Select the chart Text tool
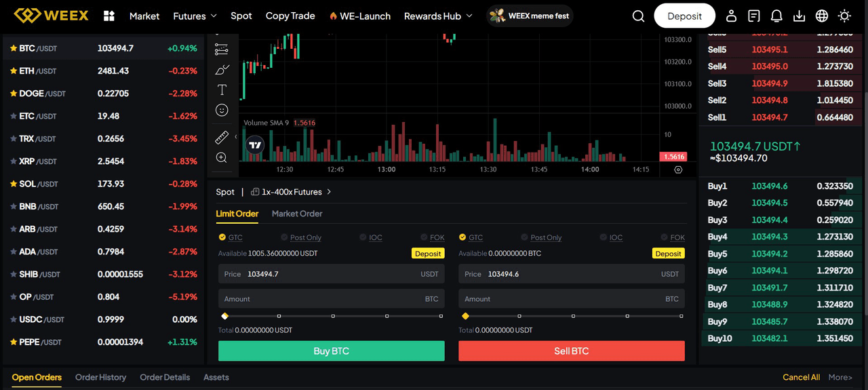The height and width of the screenshot is (390, 868). pyautogui.click(x=222, y=90)
